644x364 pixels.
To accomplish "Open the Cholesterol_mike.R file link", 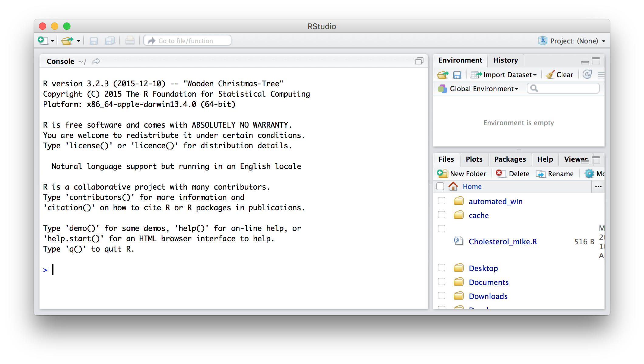I will [503, 242].
